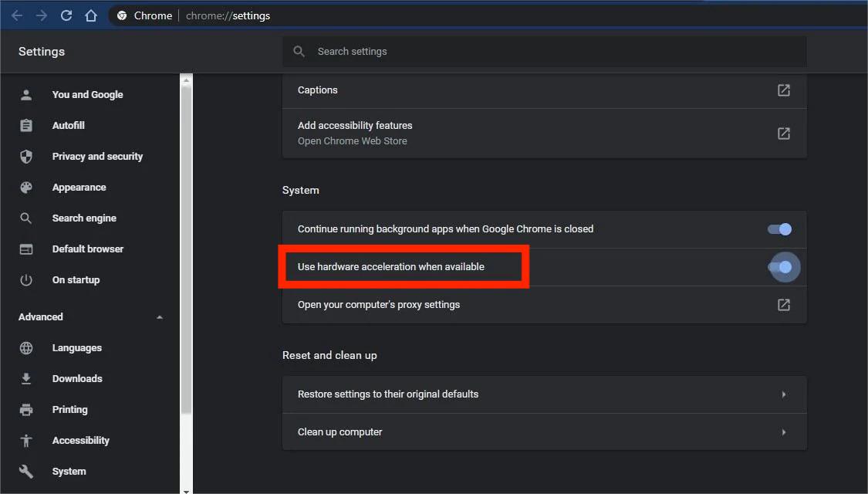Open the Downloads sidebar icon
The height and width of the screenshot is (494, 868).
(x=26, y=378)
